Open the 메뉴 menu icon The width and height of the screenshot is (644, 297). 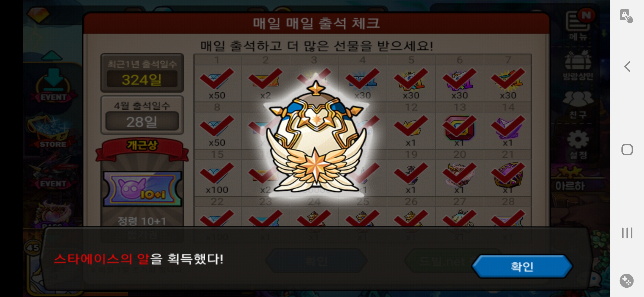[578, 25]
